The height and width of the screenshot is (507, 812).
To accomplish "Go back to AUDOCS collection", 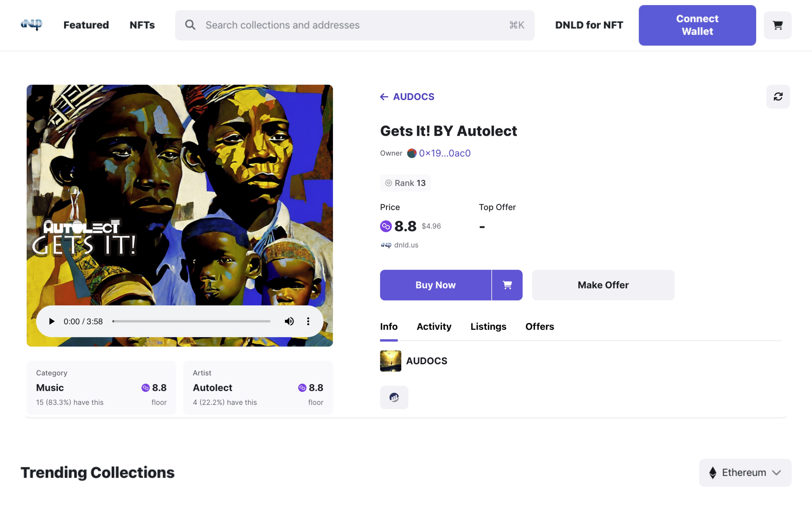I will point(407,97).
